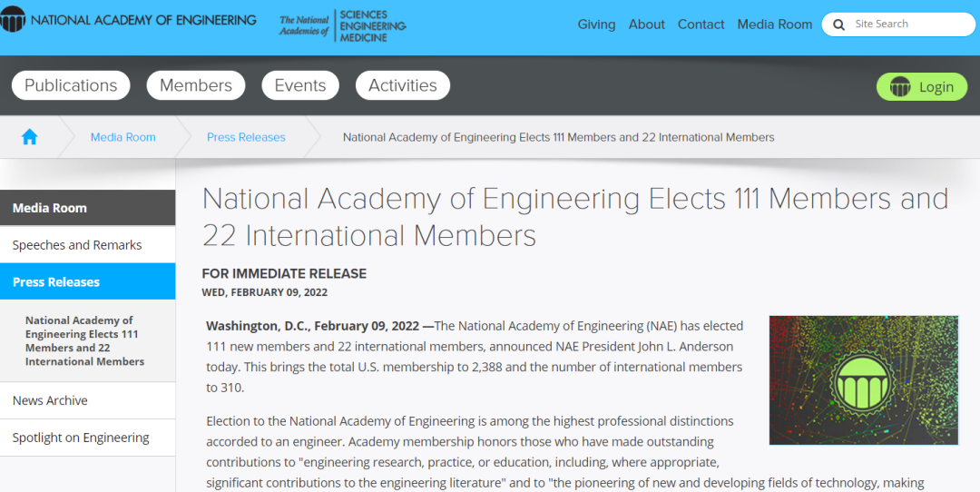Click the National Academy of Engineering logo
The width and height of the screenshot is (980, 492).
[128, 20]
